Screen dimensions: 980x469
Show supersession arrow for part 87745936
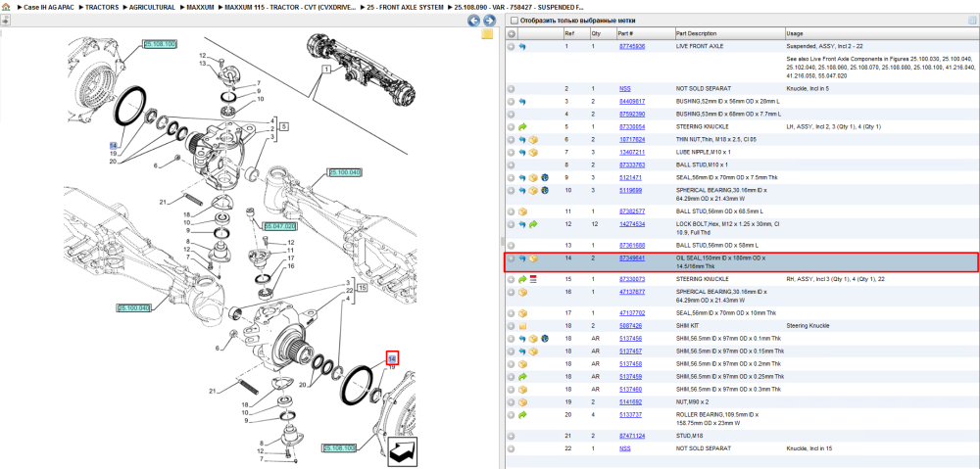522,46
